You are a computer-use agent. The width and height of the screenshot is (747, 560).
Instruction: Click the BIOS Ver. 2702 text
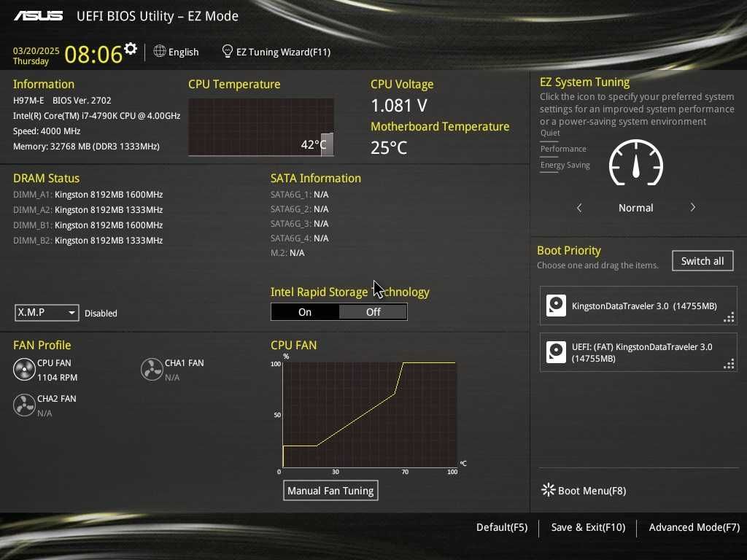coord(82,101)
